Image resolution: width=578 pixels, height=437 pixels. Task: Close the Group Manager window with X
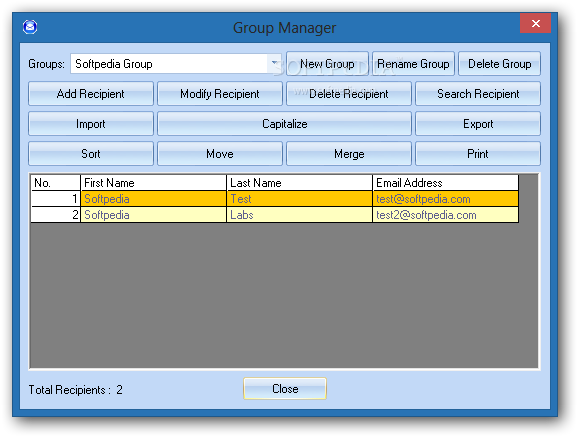click(535, 23)
